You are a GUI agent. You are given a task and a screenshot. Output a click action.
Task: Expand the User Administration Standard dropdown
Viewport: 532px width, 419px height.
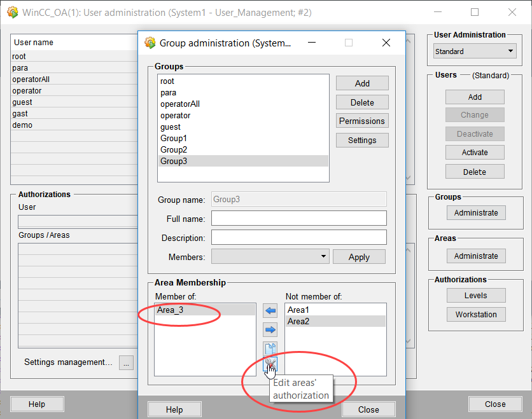tap(475, 52)
